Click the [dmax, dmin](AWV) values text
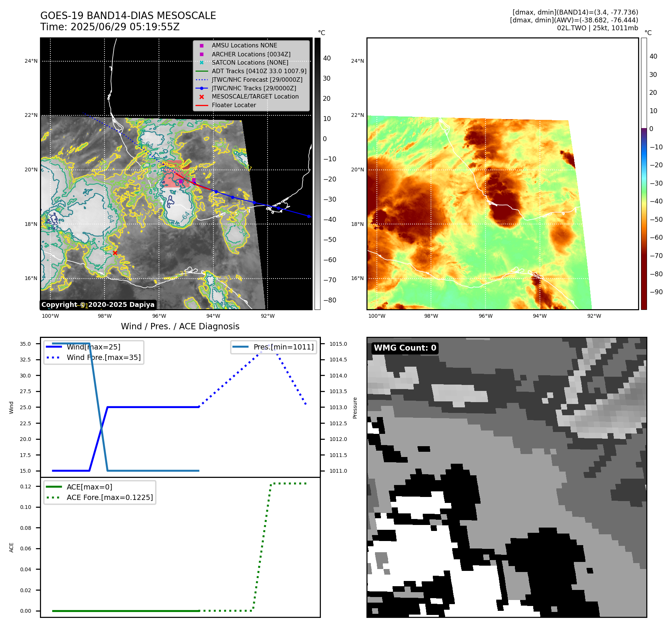 574,20
